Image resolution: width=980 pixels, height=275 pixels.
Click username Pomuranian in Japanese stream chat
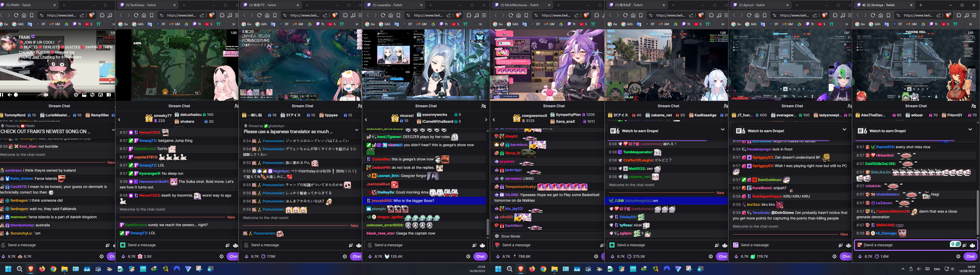[273, 141]
